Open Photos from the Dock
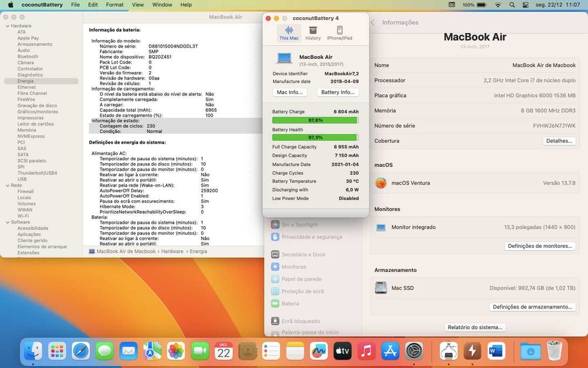Viewport: 588px width, 368px height. (176, 351)
